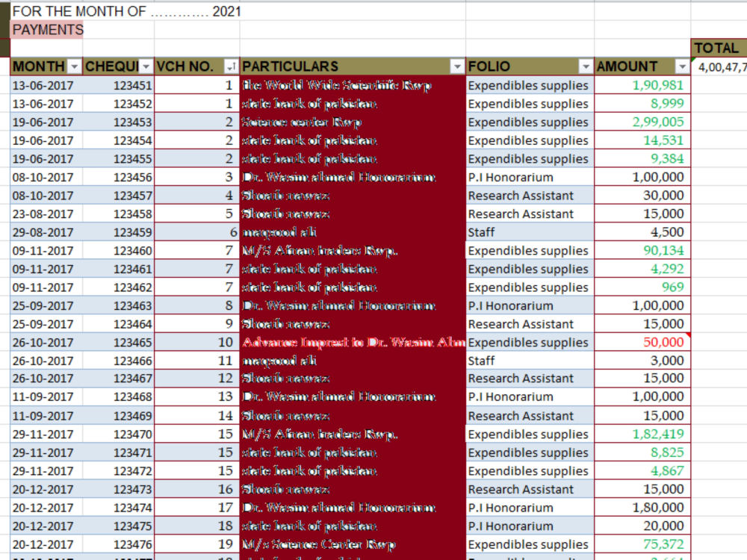Open the VCH NO. sort filter dropdown
The height and width of the screenshot is (560, 747).
[x=231, y=66]
